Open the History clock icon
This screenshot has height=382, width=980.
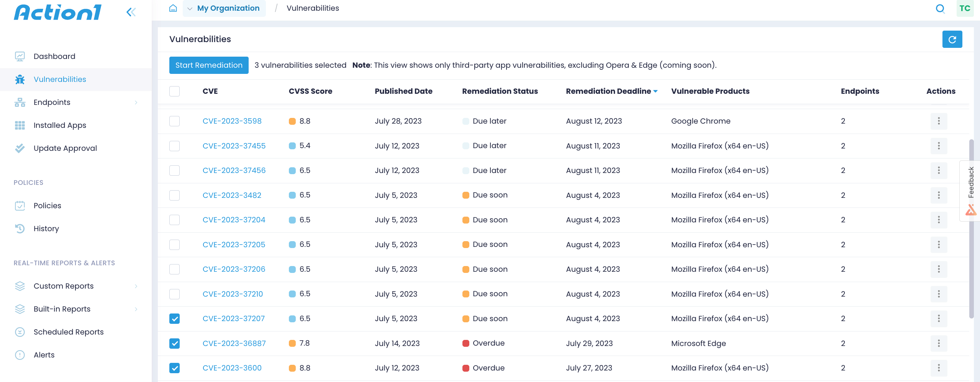20,229
